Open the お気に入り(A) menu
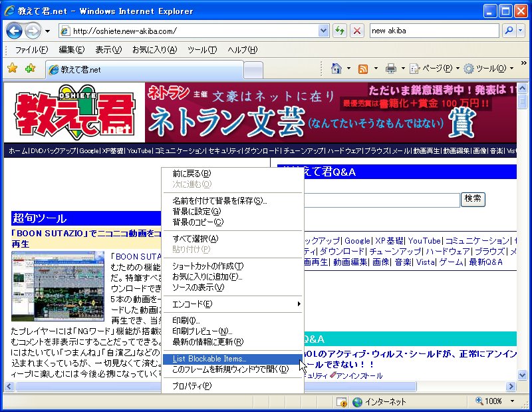 pos(154,50)
